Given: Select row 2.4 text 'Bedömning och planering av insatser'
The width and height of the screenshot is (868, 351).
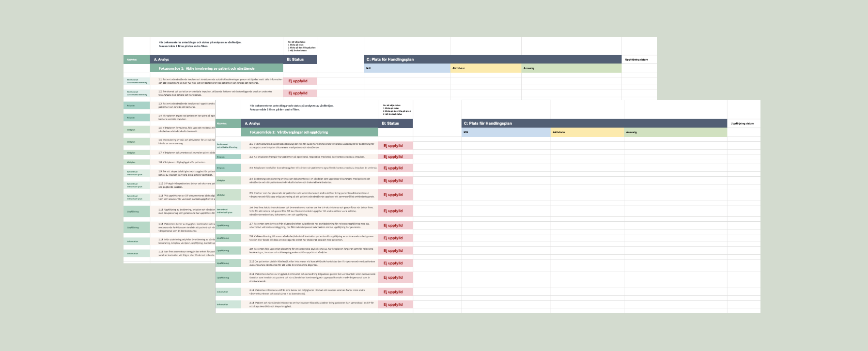Looking at the screenshot, I should [310, 181].
